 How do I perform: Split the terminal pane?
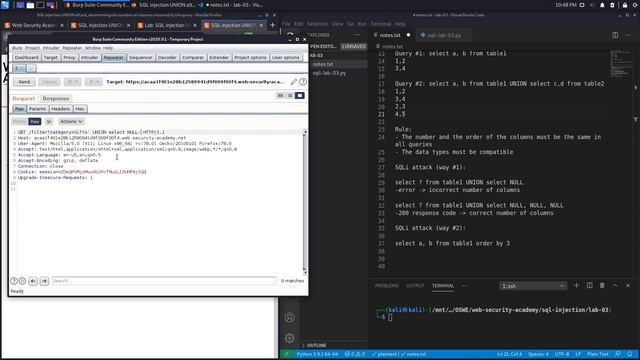click(589, 285)
